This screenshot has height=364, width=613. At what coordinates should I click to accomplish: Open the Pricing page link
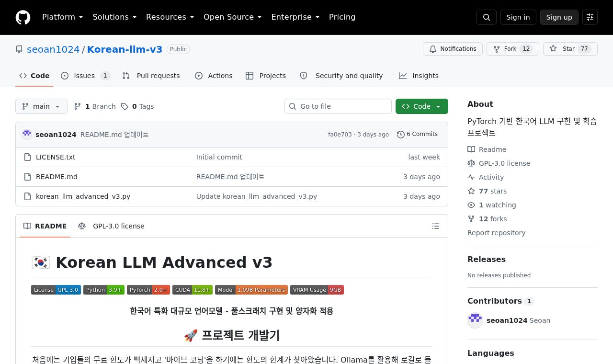(342, 17)
